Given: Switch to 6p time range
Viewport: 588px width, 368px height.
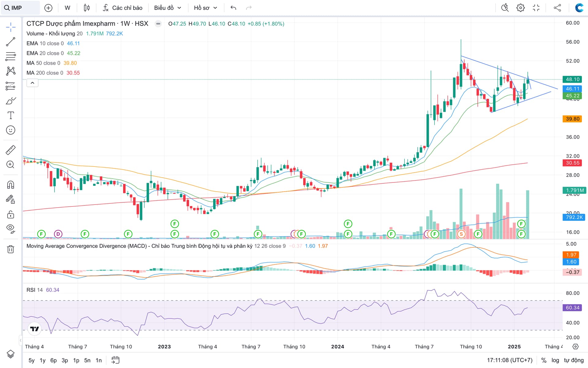Looking at the screenshot, I should click(x=54, y=360).
